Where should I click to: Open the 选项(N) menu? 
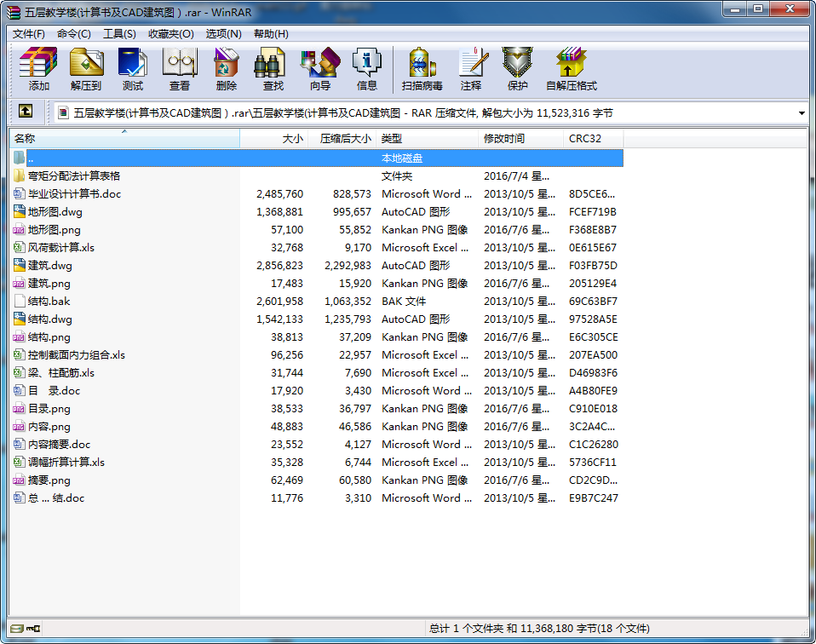coord(223,34)
